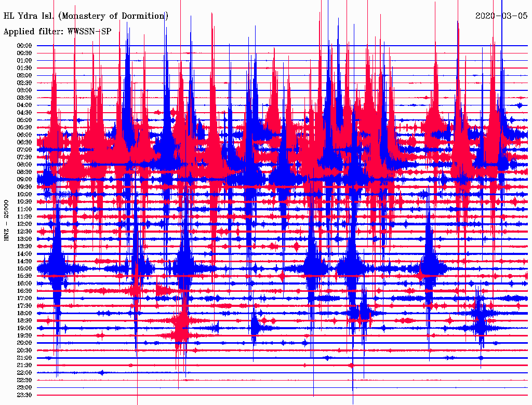
Task: Select the 12:00 time row label
Action: pyautogui.click(x=24, y=224)
